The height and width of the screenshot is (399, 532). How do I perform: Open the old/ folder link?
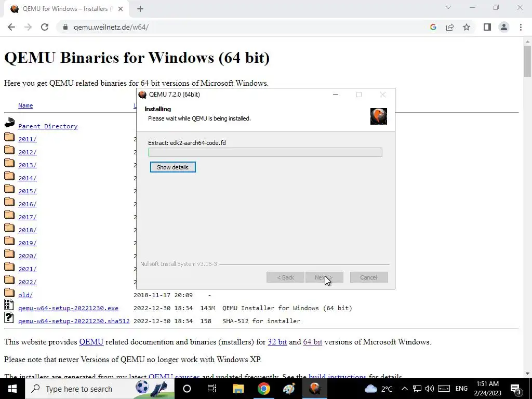pyautogui.click(x=26, y=295)
